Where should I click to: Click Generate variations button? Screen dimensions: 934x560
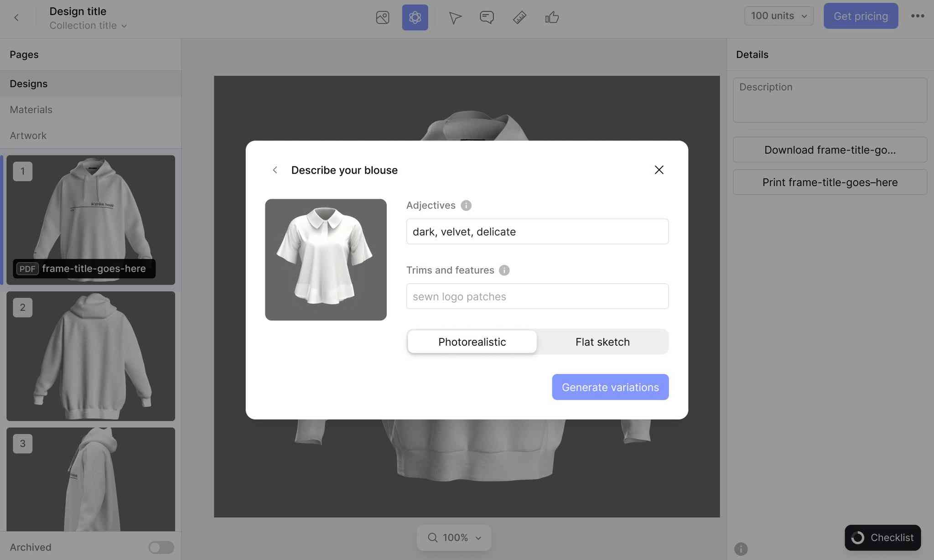click(x=610, y=387)
